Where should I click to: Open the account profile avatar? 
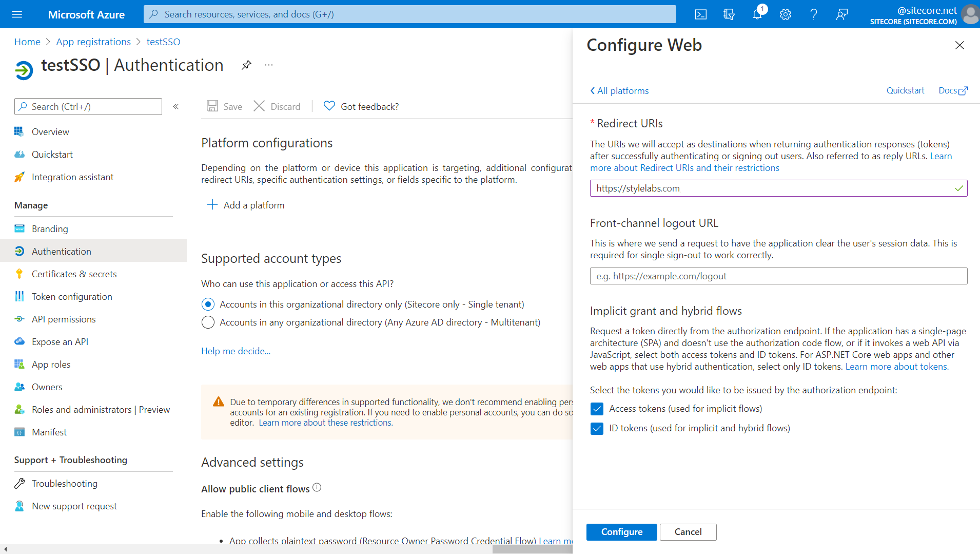pos(970,14)
